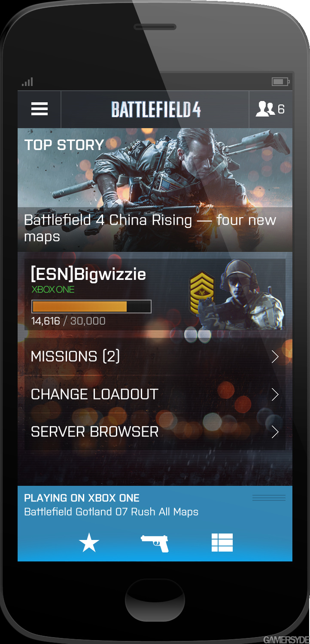
Task: Expand the Server Browser chevron arrow
Action: pos(275,432)
